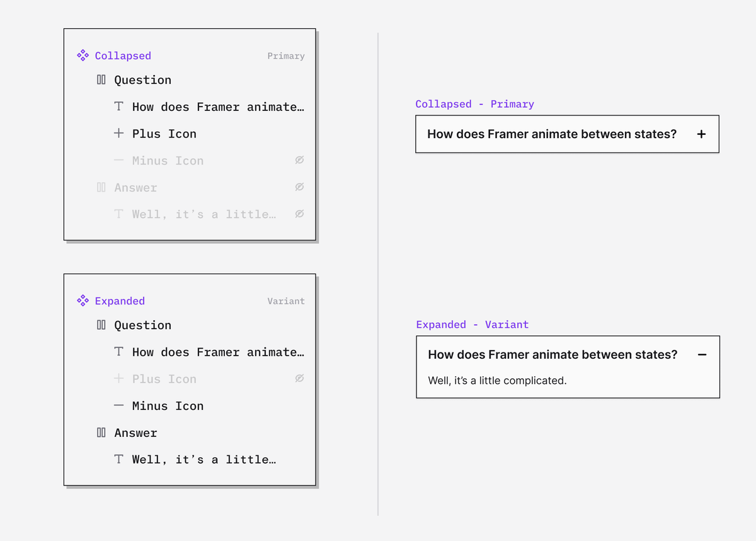Click the answer text Well, it's a little complicated

(497, 381)
